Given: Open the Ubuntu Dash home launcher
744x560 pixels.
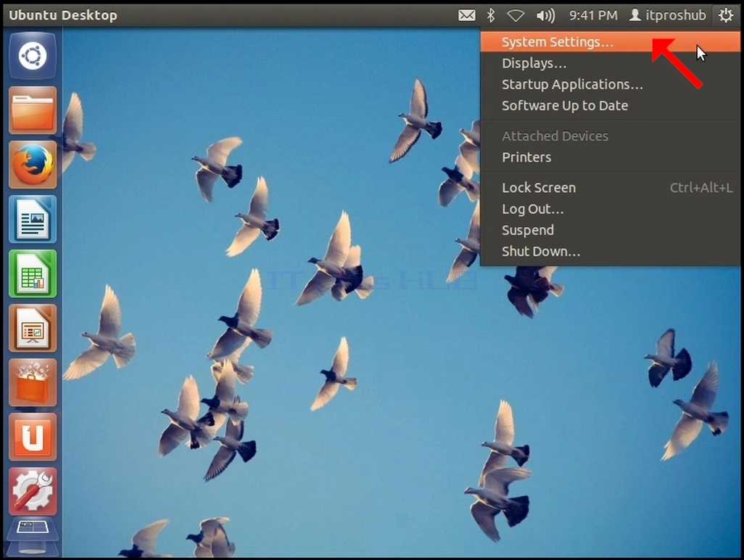Looking at the screenshot, I should pyautogui.click(x=33, y=56).
